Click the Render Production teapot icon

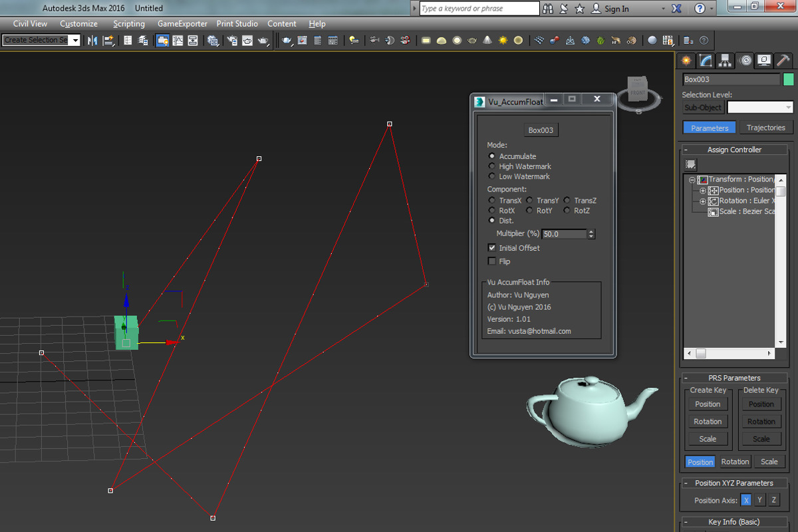click(x=263, y=41)
